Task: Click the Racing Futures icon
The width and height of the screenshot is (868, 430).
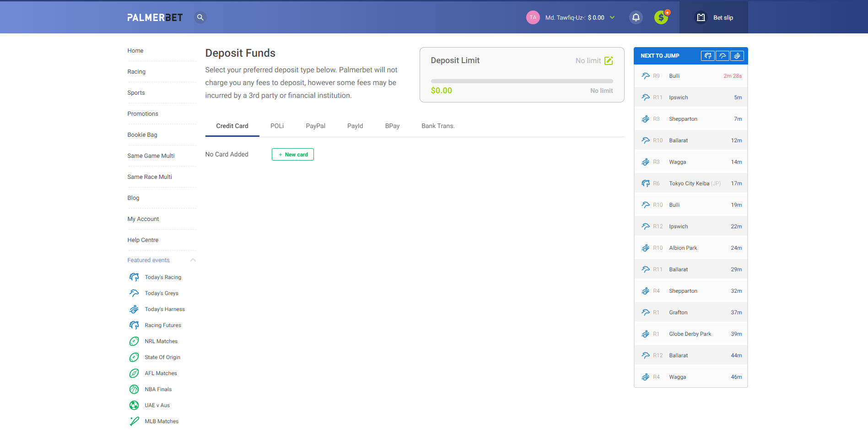Action: coord(134,325)
